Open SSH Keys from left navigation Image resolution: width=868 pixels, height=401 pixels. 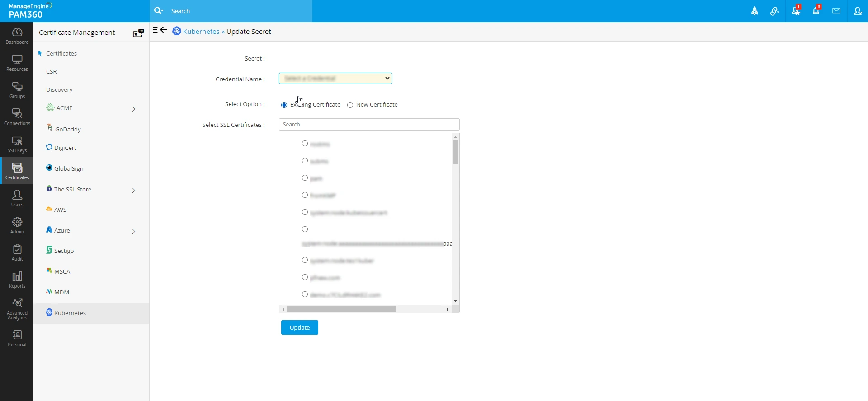pos(17,145)
